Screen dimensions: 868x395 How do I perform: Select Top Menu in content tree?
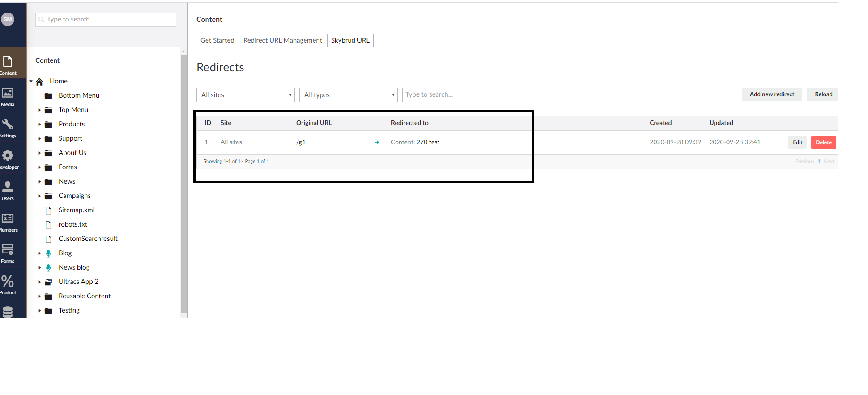click(73, 110)
